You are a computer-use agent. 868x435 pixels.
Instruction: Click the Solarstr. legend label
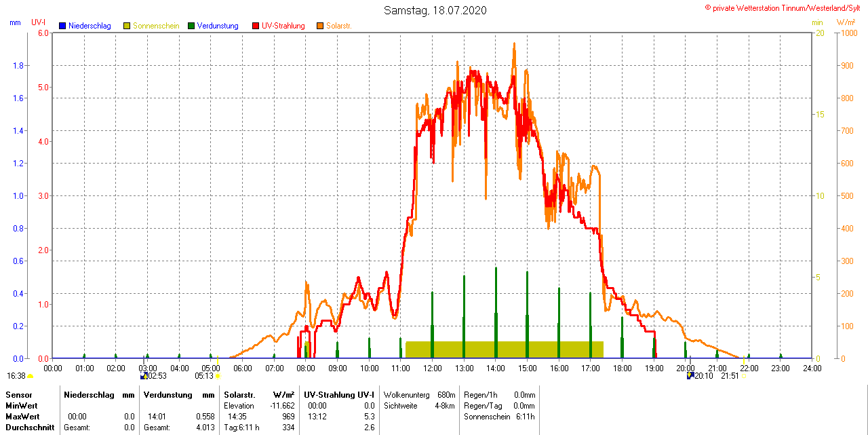339,26
